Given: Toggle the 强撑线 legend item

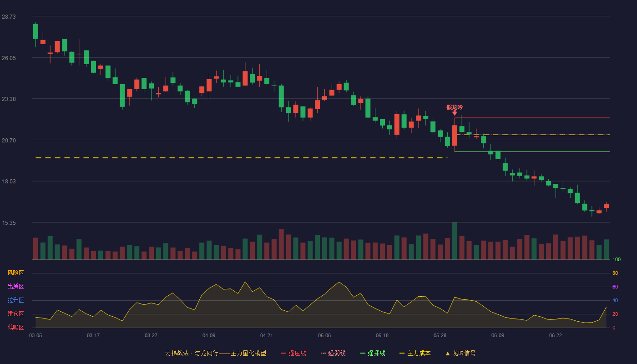Looking at the screenshot, I should [373, 353].
